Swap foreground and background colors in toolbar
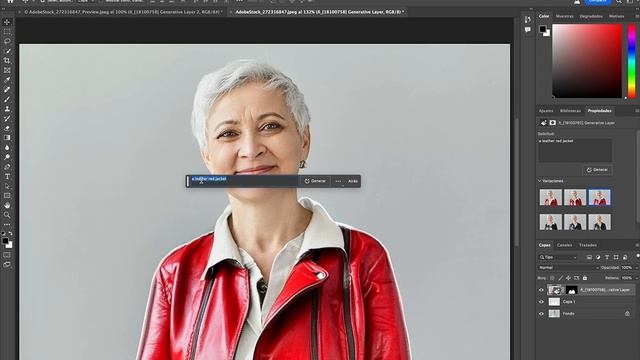 (x=10, y=234)
